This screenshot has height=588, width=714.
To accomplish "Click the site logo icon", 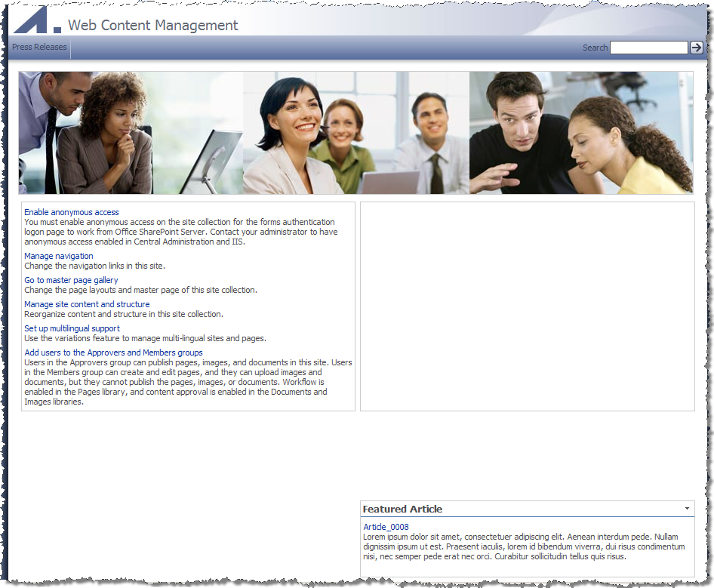I will [37, 20].
